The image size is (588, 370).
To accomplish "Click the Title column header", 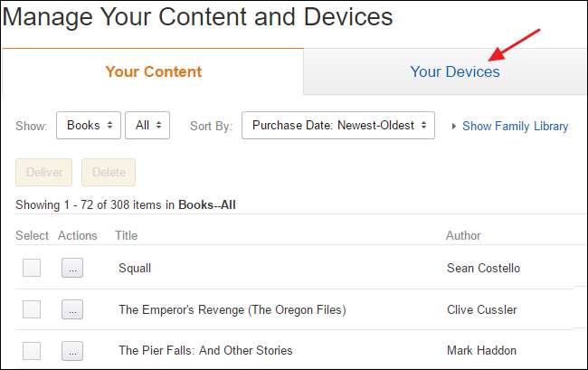I will (128, 235).
